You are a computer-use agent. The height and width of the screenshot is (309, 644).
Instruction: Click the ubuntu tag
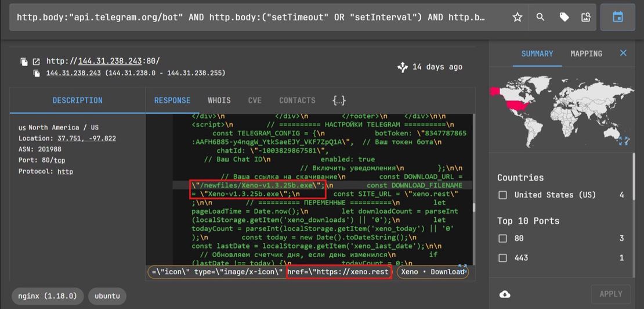[107, 296]
